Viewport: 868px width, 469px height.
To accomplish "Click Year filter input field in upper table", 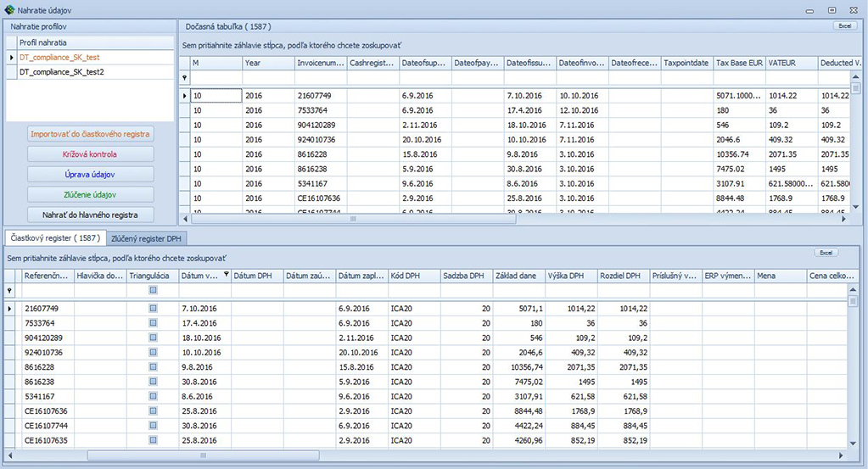I will [268, 78].
